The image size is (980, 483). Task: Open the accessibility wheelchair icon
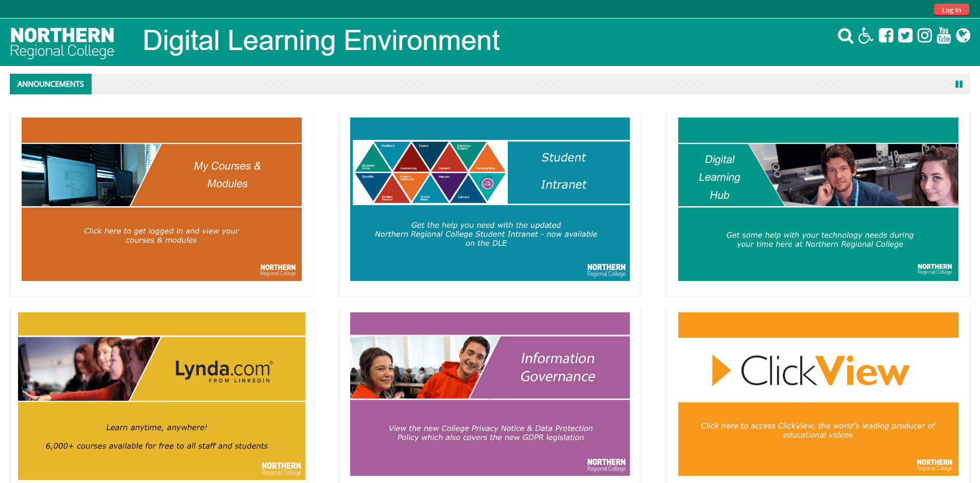pos(866,36)
